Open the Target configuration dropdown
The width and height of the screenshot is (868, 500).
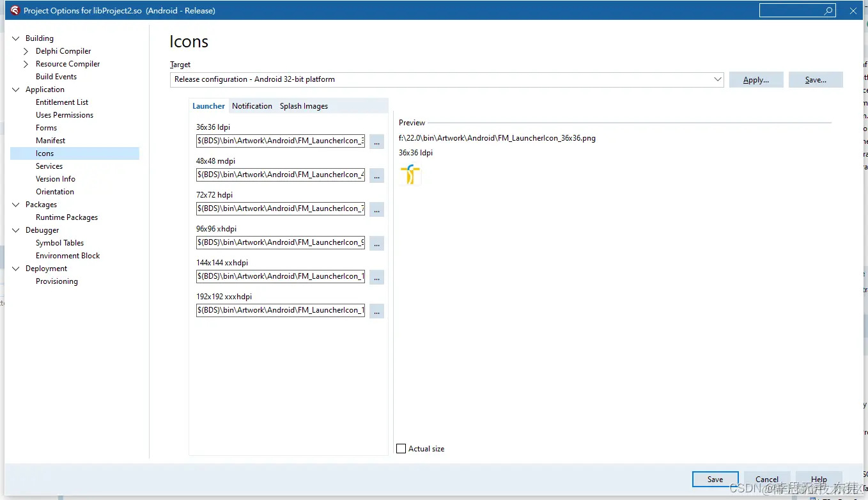click(717, 79)
